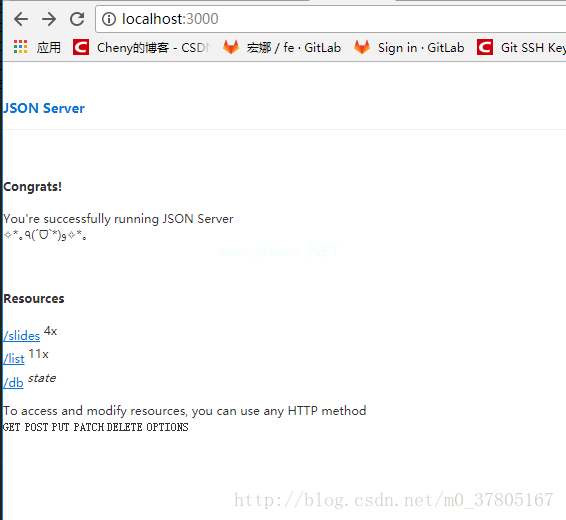The height and width of the screenshot is (520, 566).
Task: Reload the localhost page
Action: [x=77, y=19]
